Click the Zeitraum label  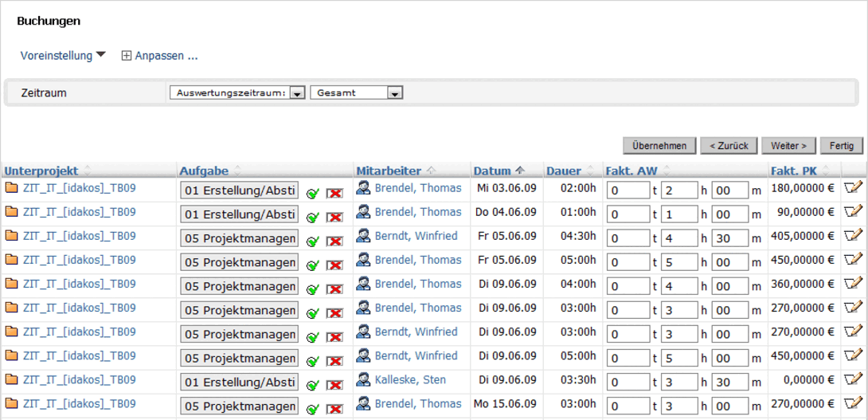pos(44,93)
